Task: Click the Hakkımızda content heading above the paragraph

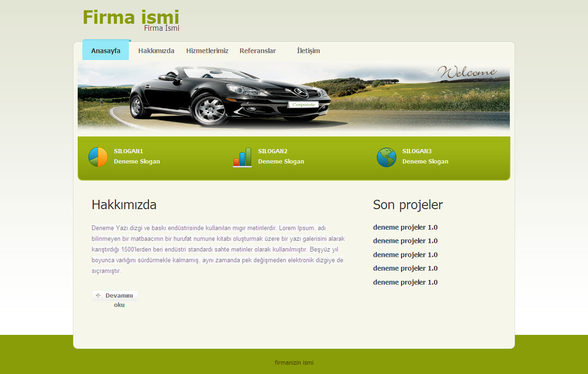Action: 124,205
